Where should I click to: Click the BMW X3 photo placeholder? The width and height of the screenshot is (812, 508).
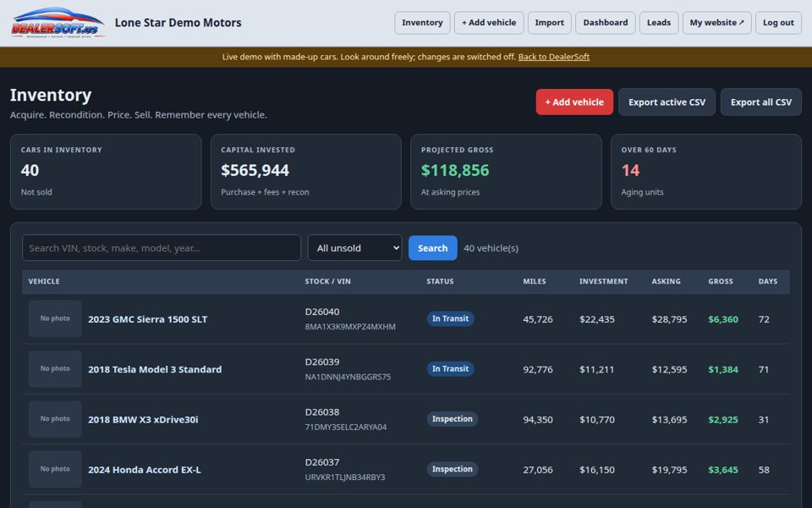[55, 419]
